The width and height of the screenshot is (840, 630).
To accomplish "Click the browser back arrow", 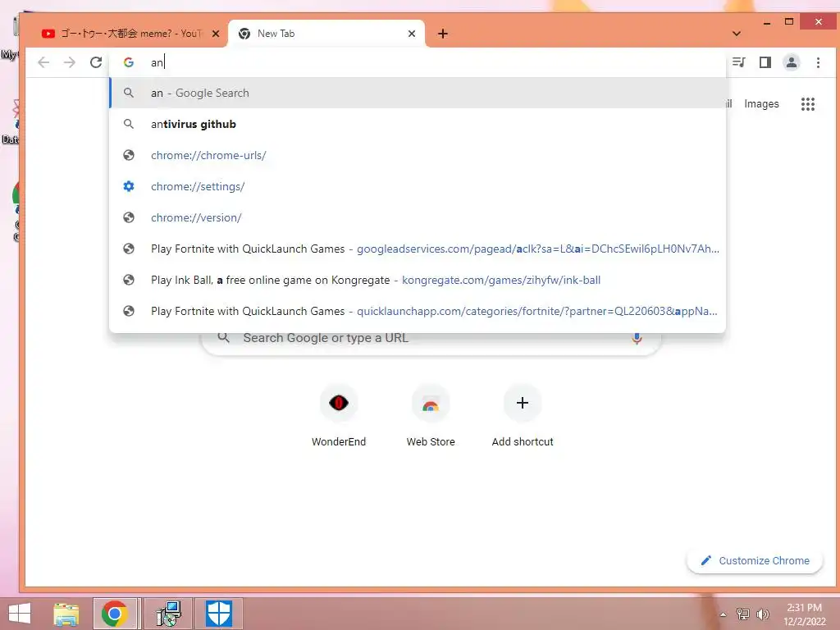I will pos(43,62).
